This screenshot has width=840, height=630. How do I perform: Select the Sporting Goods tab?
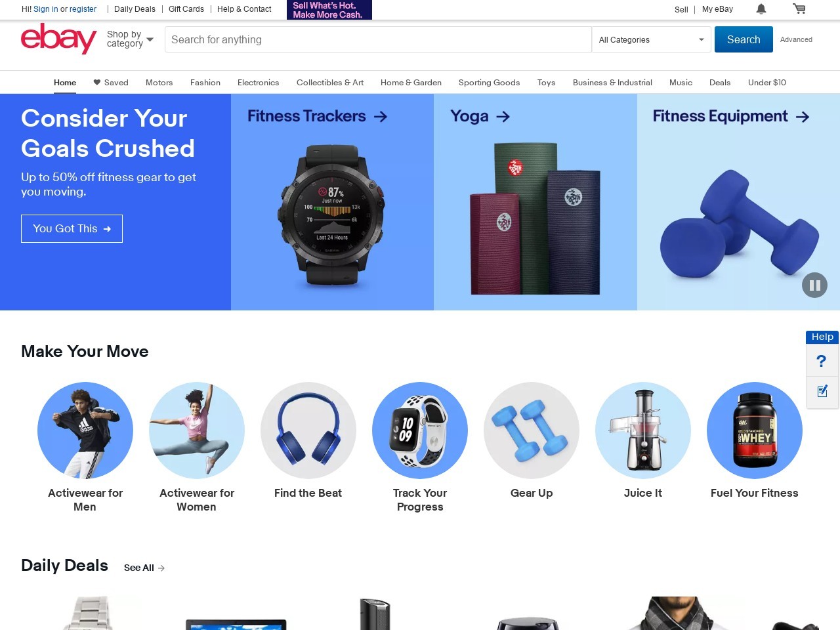pos(489,82)
